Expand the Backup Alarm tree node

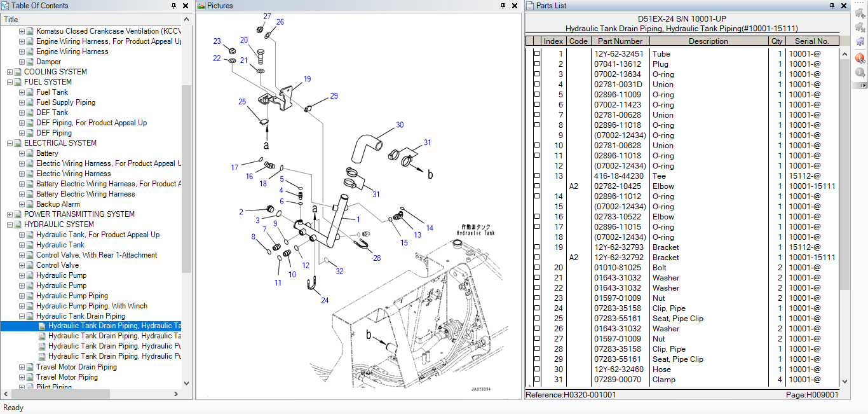(22, 204)
